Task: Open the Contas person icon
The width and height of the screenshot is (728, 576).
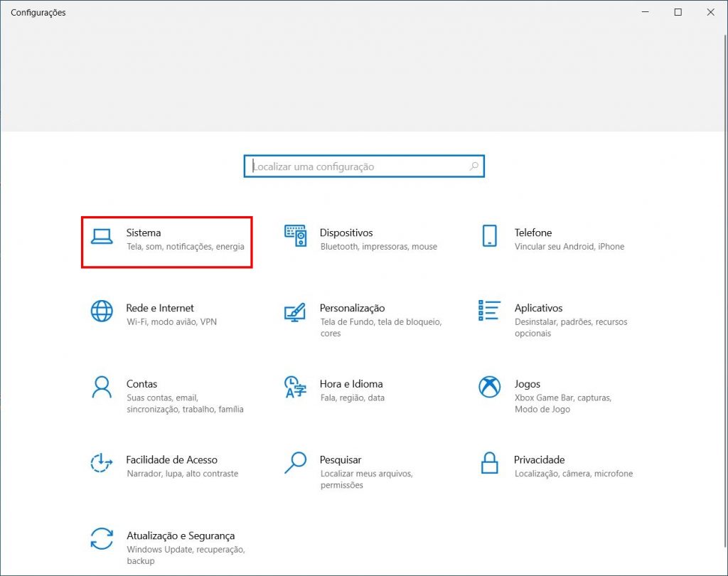Action: tap(102, 388)
